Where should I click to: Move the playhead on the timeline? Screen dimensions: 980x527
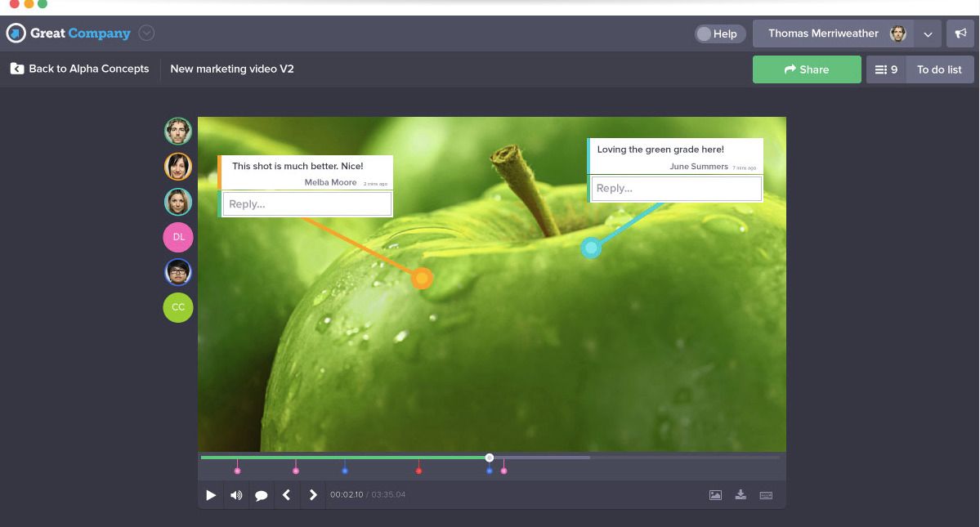[490, 458]
